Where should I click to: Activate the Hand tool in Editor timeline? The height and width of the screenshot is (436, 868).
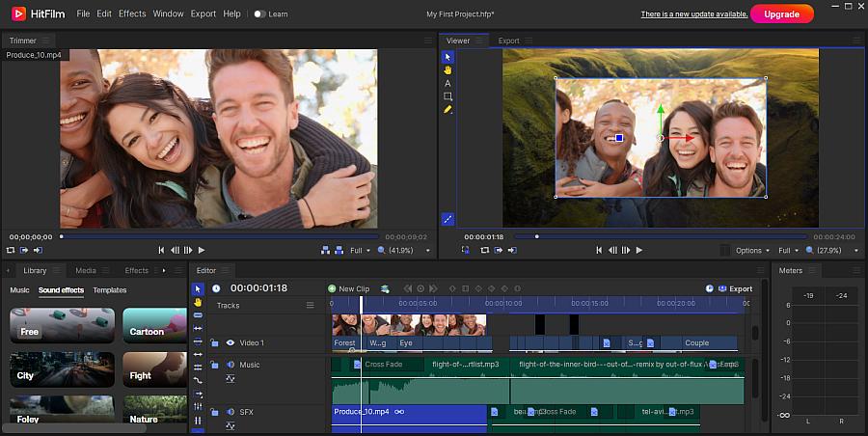[x=198, y=302]
